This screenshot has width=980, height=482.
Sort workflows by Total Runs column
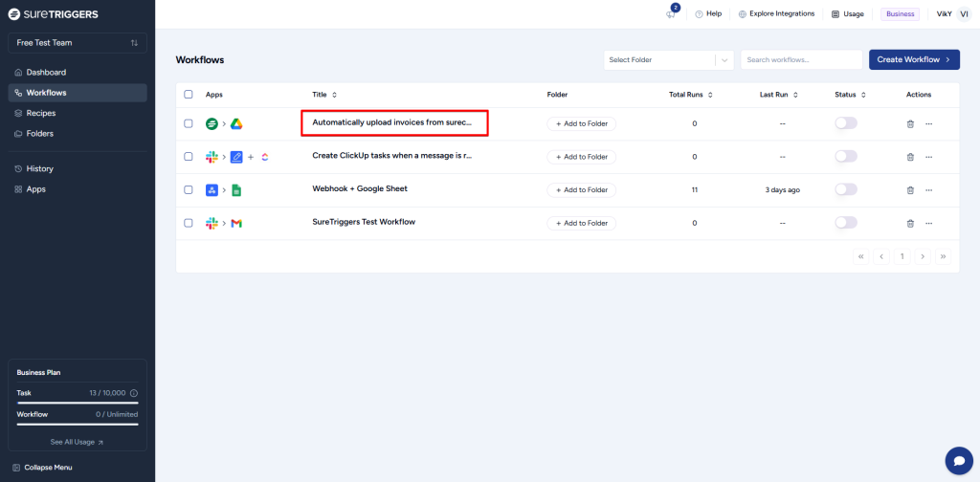tap(690, 95)
